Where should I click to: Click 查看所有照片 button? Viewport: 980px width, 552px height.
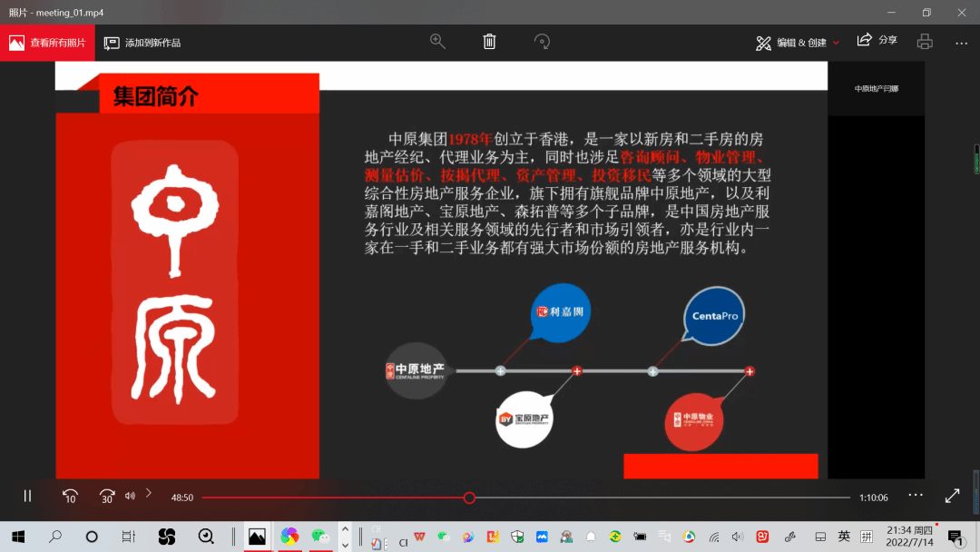pos(47,43)
